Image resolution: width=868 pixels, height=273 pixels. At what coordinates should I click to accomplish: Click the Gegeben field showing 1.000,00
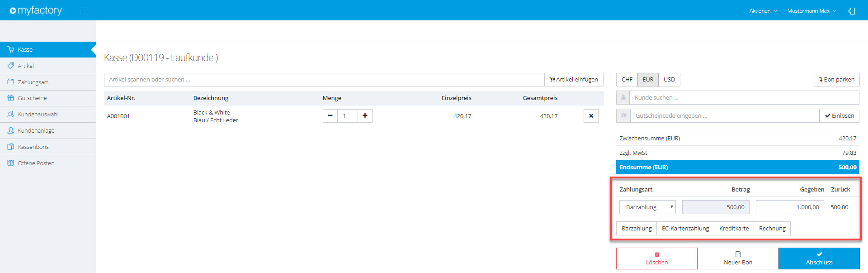click(790, 207)
